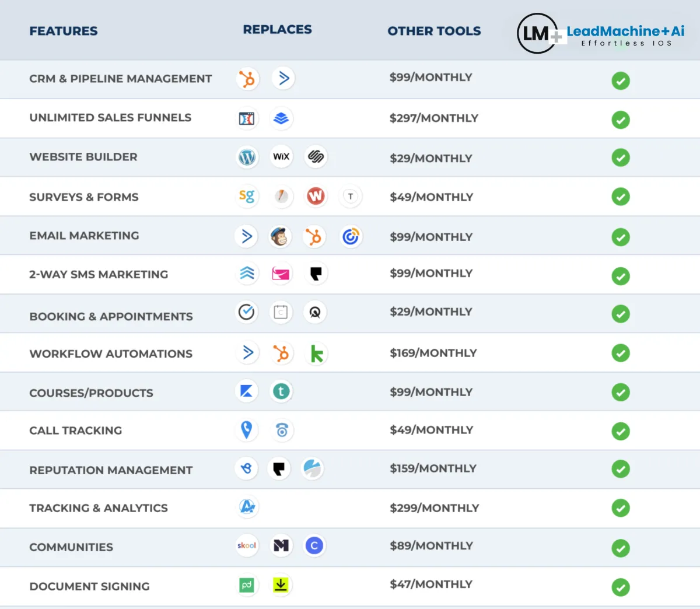Click the $47/MONTHLY price text
Viewport: 700px width, 609px height.
[x=431, y=584]
